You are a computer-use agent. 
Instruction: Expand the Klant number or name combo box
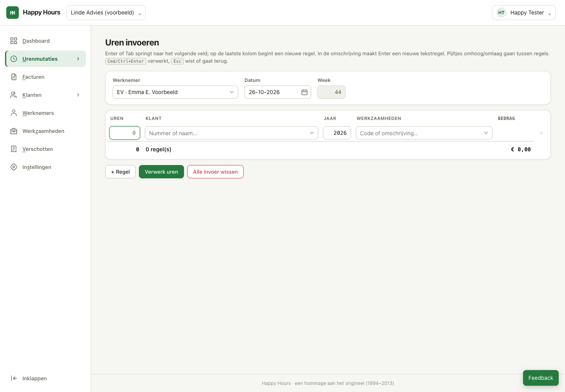click(231, 133)
